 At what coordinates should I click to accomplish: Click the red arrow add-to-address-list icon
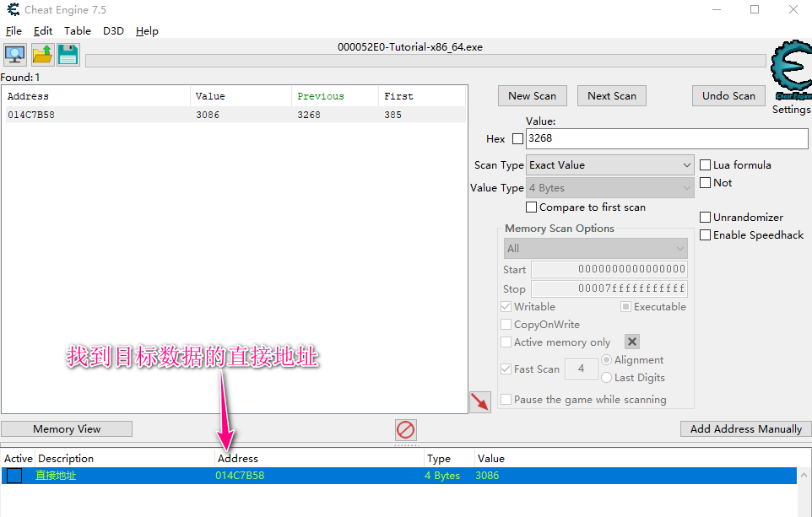click(x=480, y=402)
